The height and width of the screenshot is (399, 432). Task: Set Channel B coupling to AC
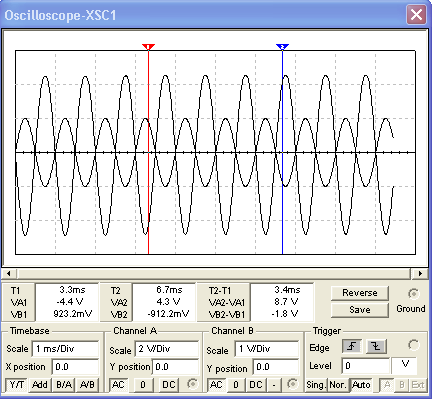216,385
